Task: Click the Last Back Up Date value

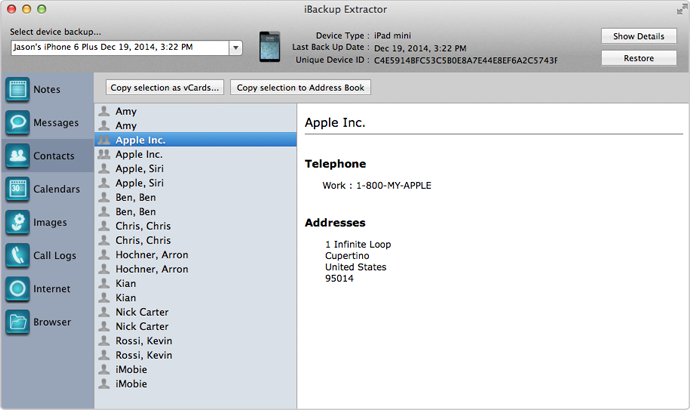Action: 420,48
